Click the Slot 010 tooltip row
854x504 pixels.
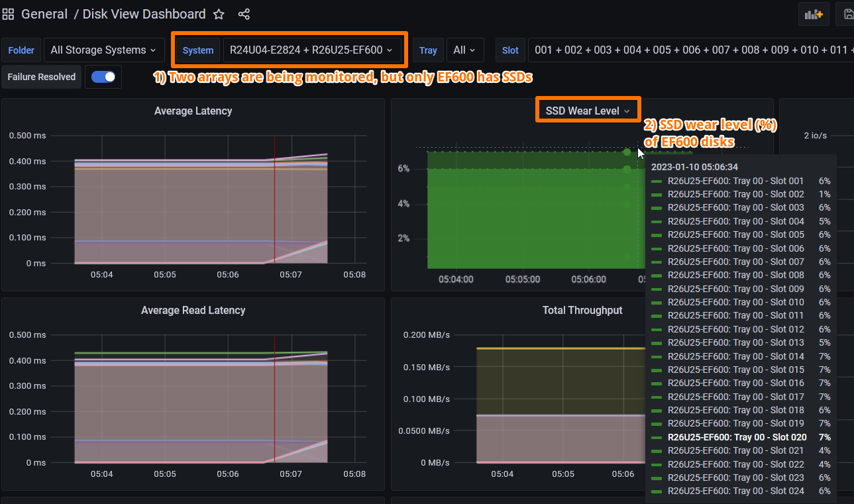point(741,302)
